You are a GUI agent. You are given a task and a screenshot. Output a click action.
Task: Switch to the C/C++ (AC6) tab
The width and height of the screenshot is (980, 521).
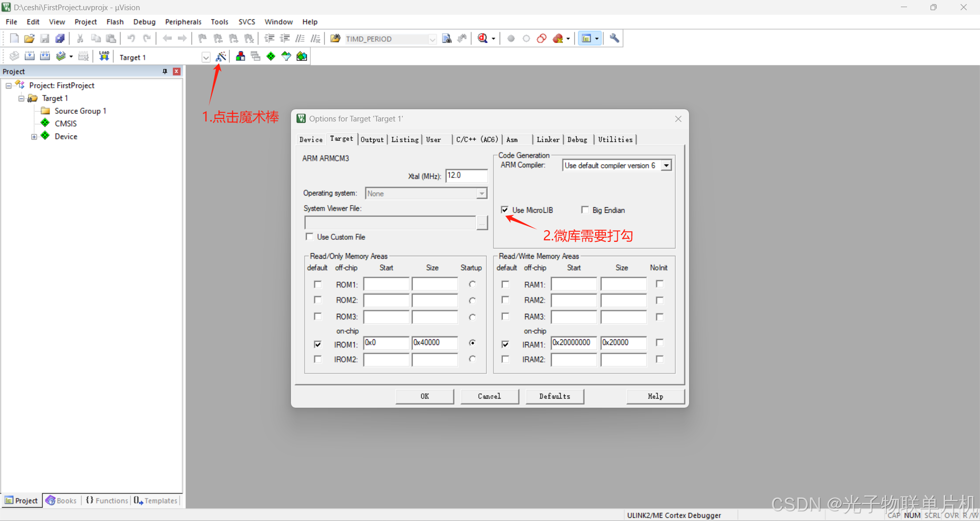tap(477, 140)
